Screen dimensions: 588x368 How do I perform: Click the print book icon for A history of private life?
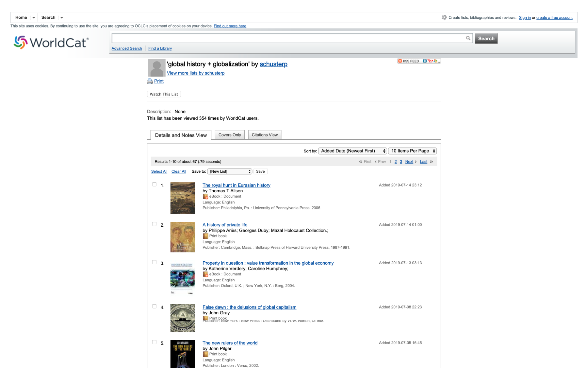[x=205, y=236]
